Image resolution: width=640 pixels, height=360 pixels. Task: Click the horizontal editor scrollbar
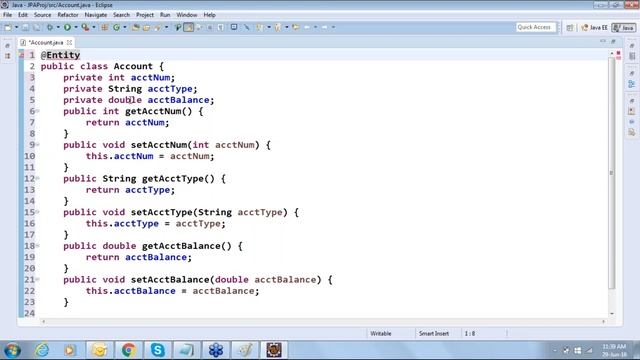pyautogui.click(x=323, y=322)
